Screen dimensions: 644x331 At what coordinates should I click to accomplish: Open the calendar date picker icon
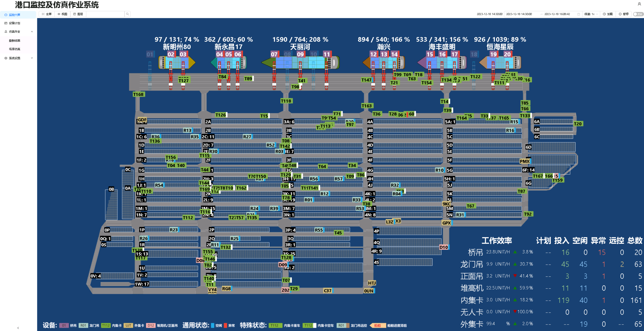[578, 14]
